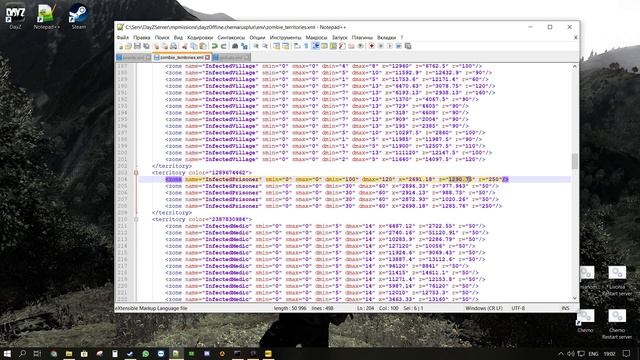Click the editor scrollbar down arrow

[x=575, y=298]
